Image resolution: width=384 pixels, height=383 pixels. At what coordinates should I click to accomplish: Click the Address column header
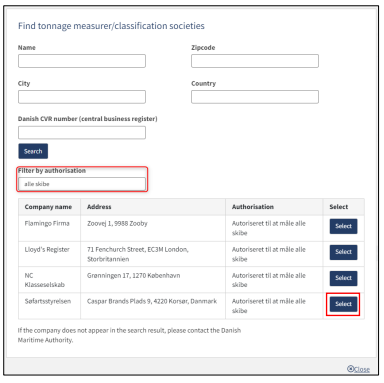point(99,207)
